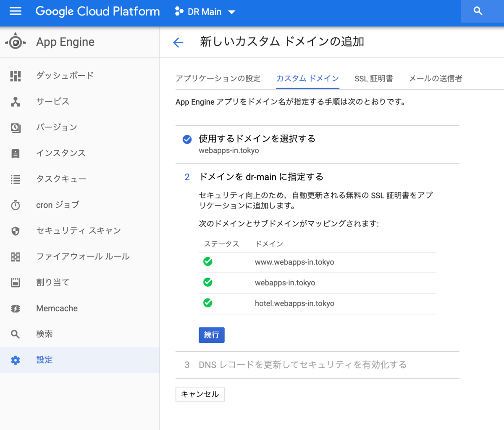Click the Memcache chip icon
This screenshot has height=430, width=504.
(x=16, y=309)
